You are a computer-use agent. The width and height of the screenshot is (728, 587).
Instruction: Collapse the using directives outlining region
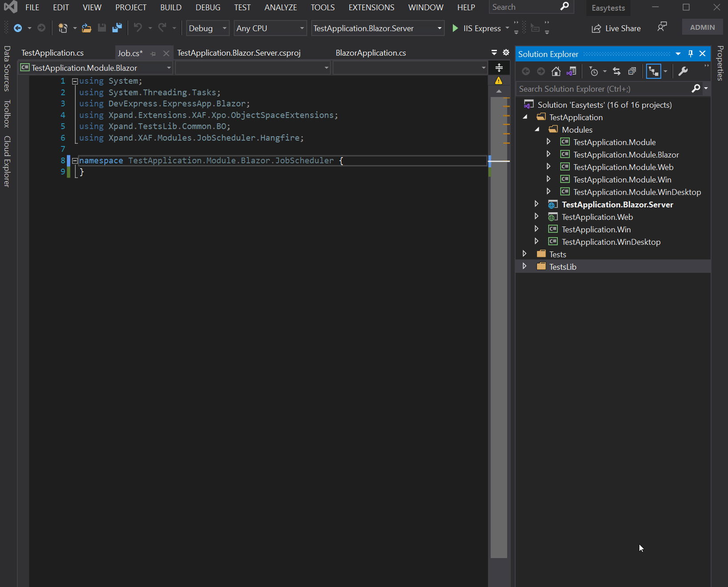[75, 81]
